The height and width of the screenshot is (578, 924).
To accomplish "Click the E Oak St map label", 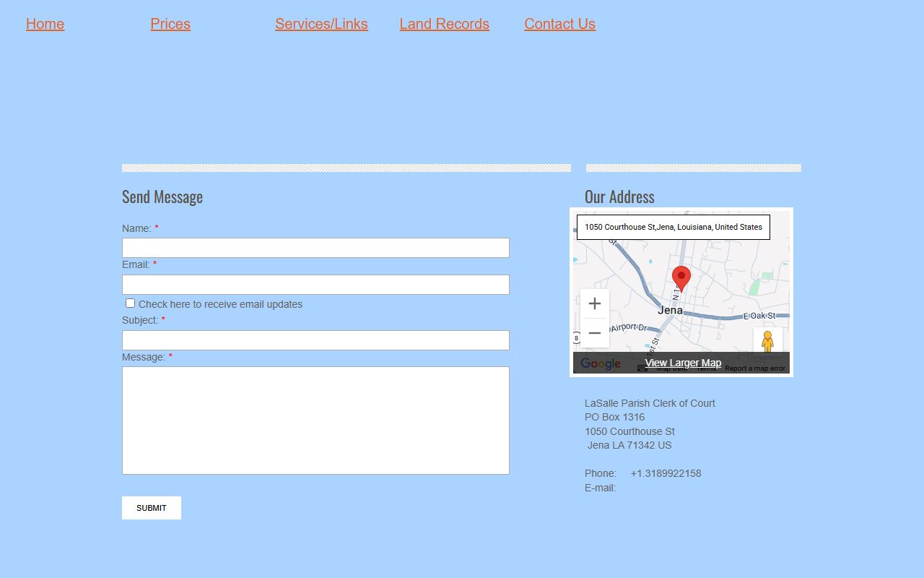I will pos(759,316).
